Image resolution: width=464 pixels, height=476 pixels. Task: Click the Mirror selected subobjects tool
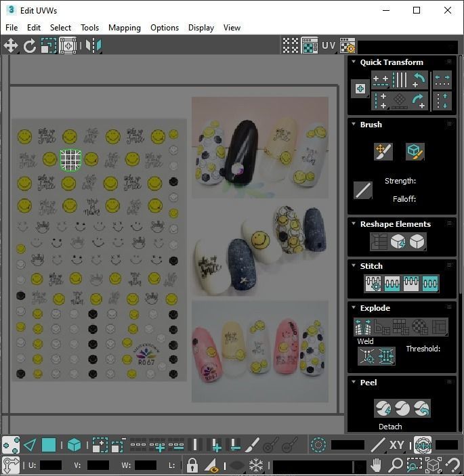click(x=93, y=46)
